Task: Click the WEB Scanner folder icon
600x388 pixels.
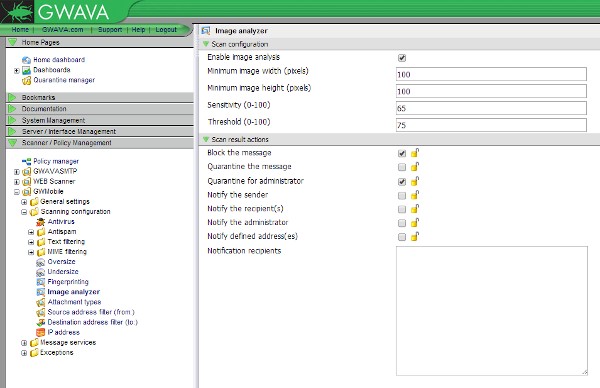Action: (x=26, y=182)
